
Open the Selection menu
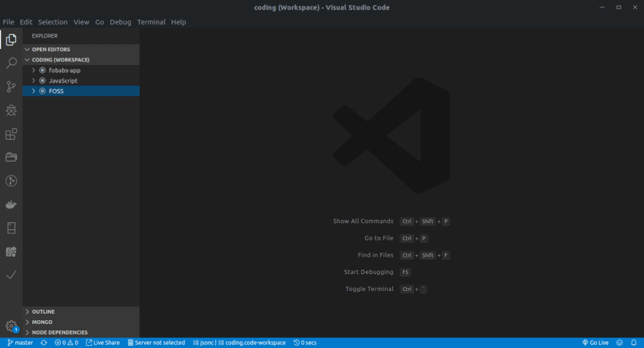53,22
